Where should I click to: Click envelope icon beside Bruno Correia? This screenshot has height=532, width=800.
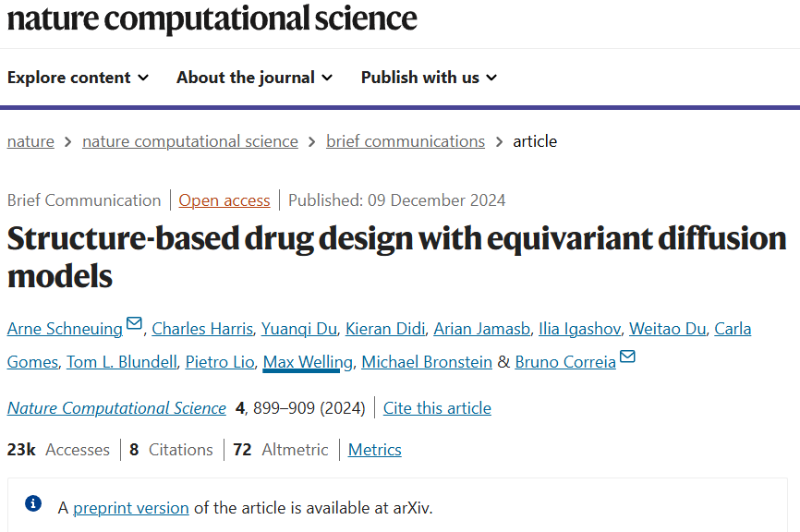click(x=628, y=357)
